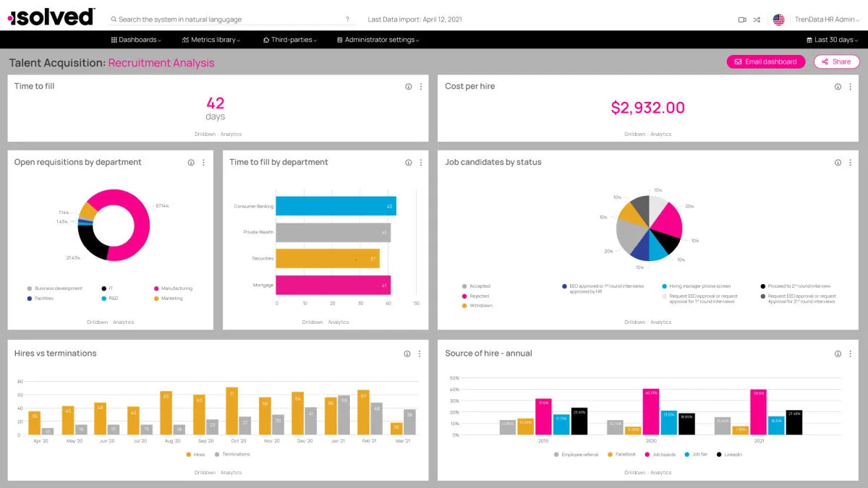The image size is (868, 488).
Task: Toggle Terminations legend series off
Action: [231, 454]
